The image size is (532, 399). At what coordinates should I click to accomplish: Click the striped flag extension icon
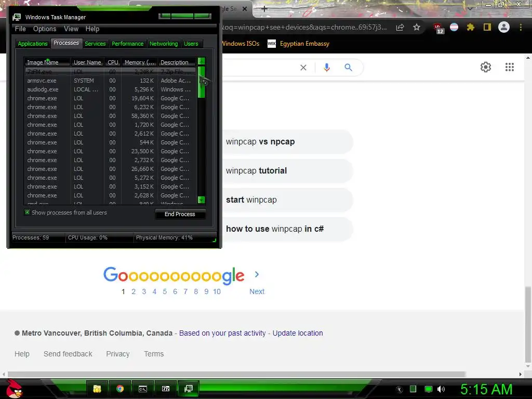coord(454,27)
